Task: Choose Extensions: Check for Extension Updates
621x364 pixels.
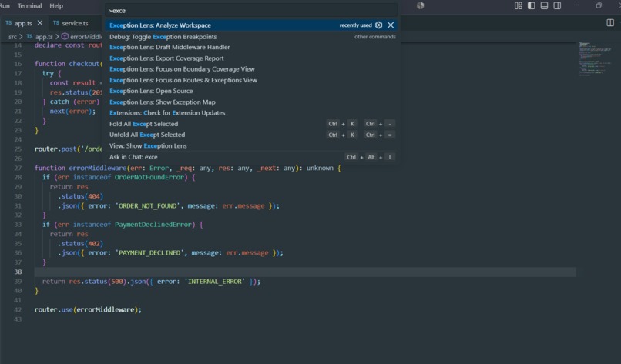Action: [252, 113]
